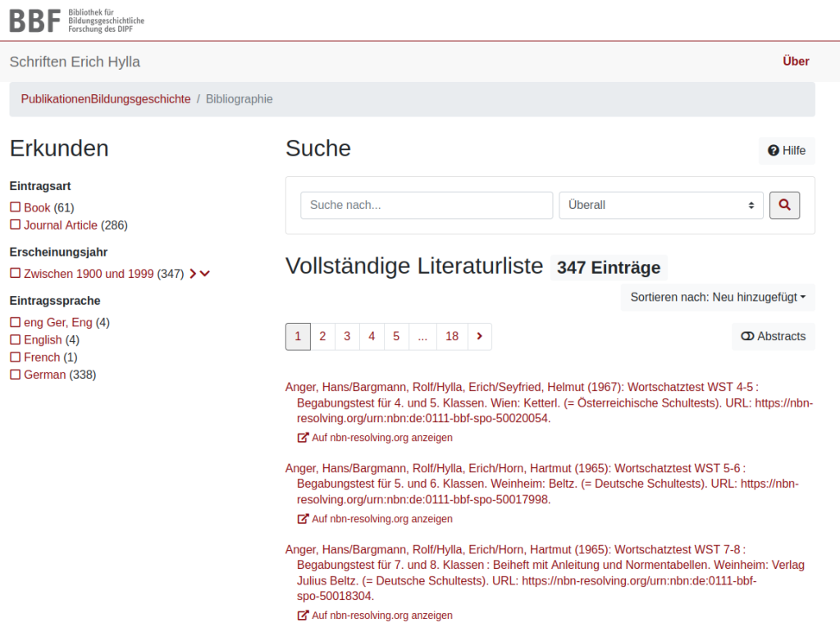Click the magnifier search button
Image resolution: width=840 pixels, height=632 pixels.
[x=784, y=205]
